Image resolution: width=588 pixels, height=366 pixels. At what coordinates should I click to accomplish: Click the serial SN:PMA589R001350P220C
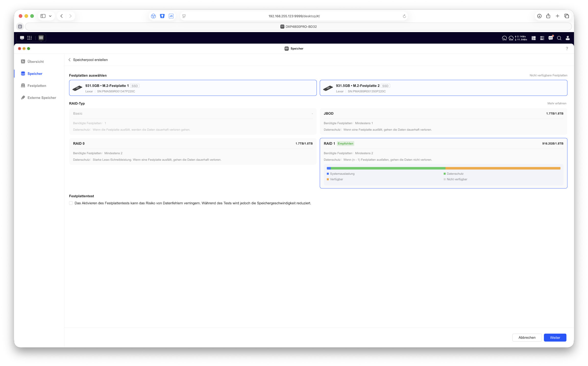[367, 91]
